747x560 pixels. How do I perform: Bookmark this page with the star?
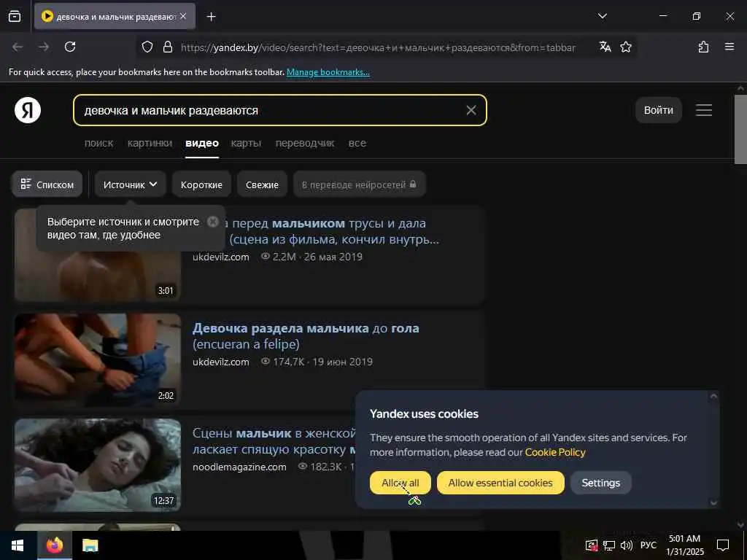[x=626, y=47]
